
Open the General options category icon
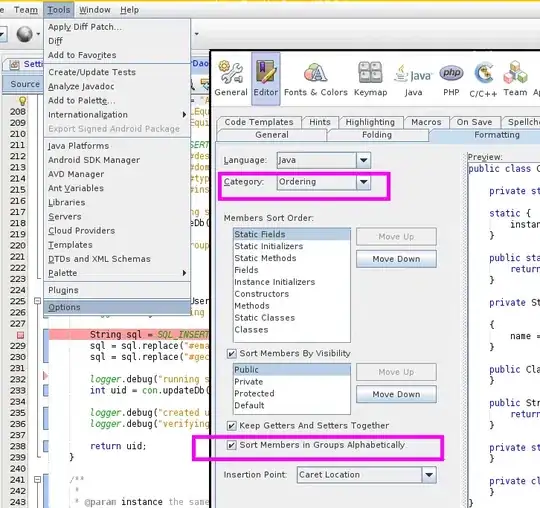(x=231, y=79)
